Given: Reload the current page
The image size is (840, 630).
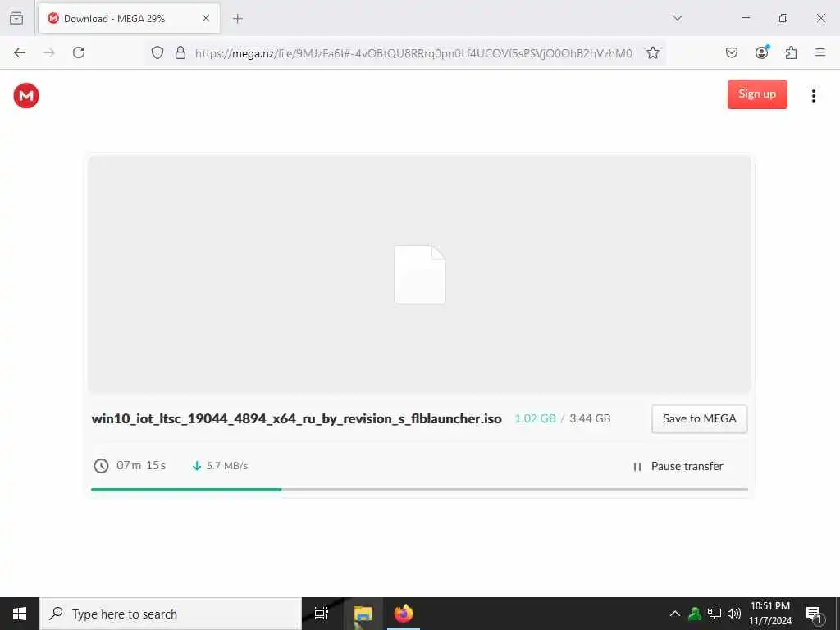Looking at the screenshot, I should click(x=79, y=52).
